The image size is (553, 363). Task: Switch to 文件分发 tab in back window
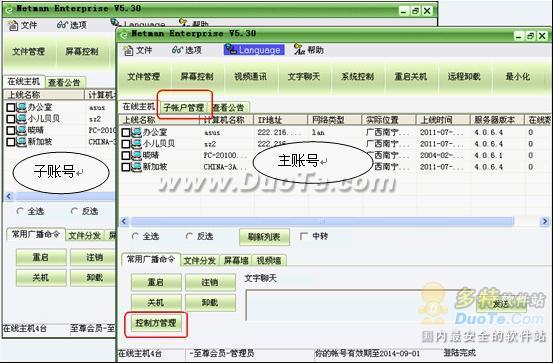click(85, 236)
